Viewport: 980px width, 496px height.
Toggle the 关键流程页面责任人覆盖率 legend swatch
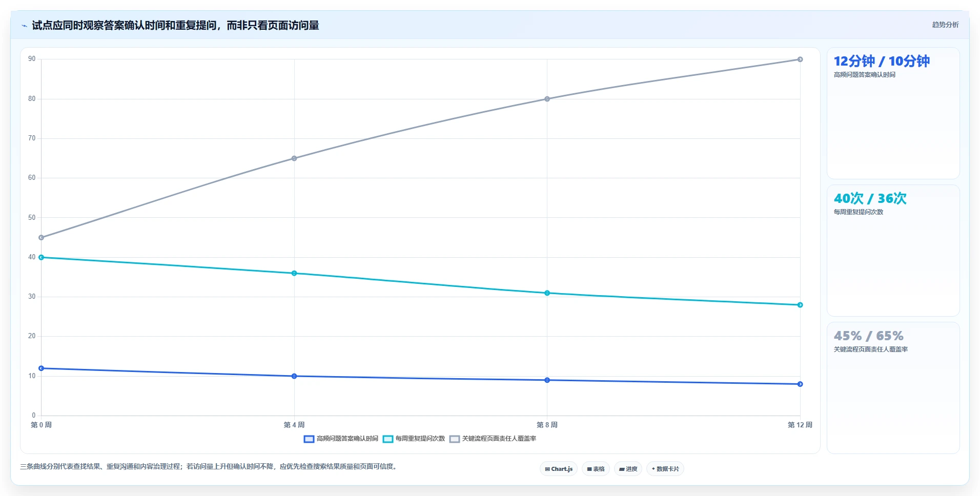(455, 439)
